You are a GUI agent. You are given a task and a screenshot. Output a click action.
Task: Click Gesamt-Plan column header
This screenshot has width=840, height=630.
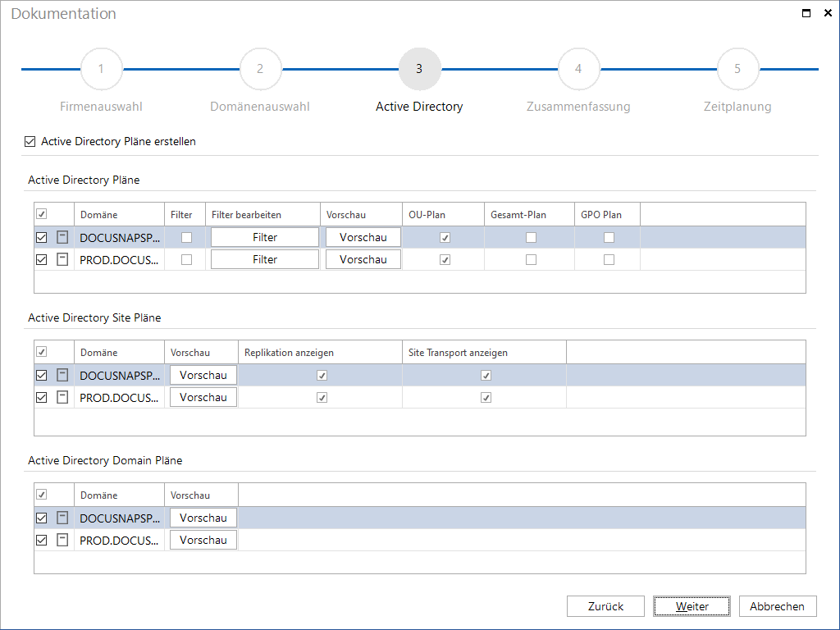tap(529, 214)
